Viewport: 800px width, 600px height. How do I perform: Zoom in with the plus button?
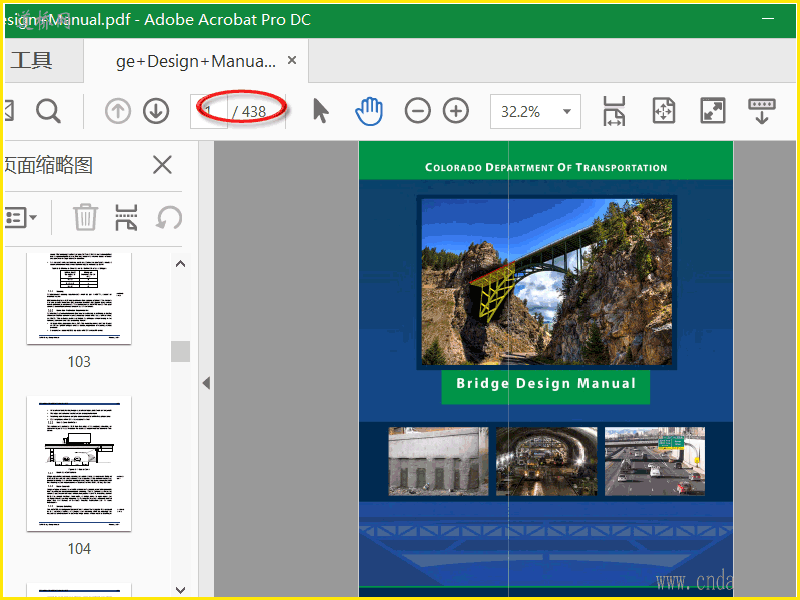coord(456,111)
